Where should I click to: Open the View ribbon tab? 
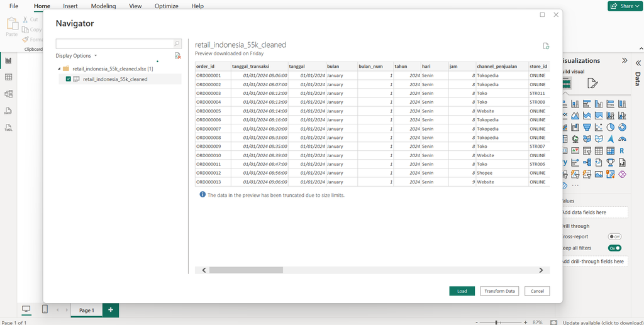click(136, 6)
